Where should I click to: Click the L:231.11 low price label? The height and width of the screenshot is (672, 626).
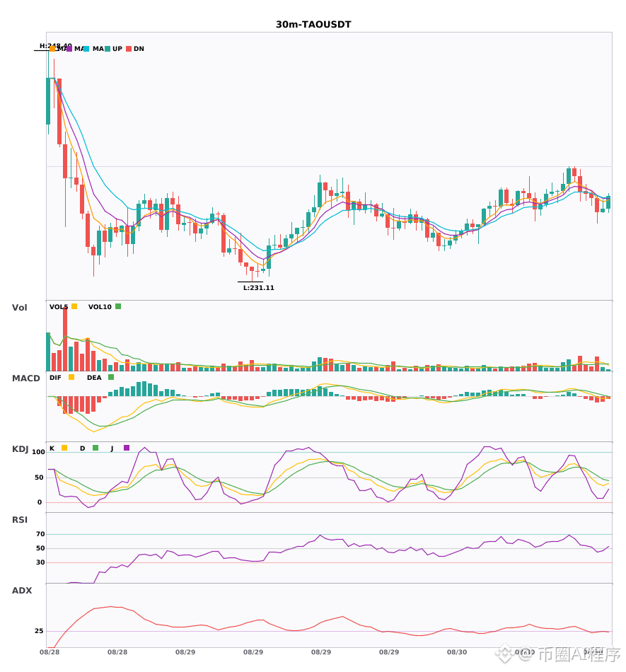point(259,288)
